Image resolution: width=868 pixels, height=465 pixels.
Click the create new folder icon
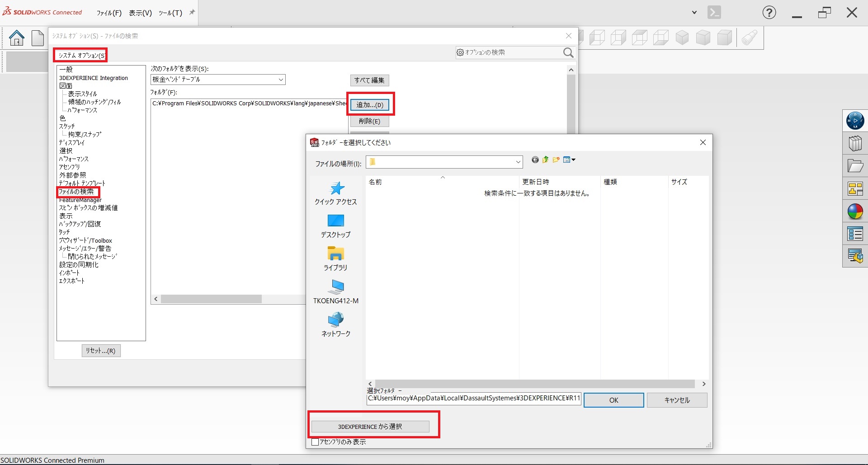tap(556, 160)
